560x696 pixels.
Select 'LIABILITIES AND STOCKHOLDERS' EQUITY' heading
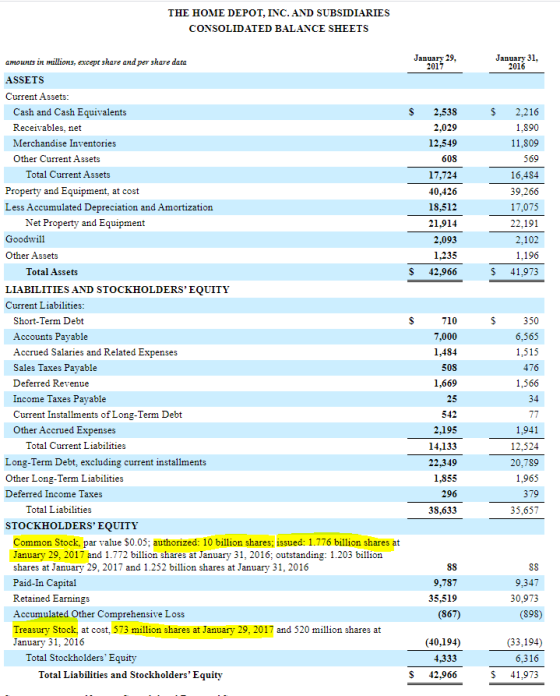point(117,290)
